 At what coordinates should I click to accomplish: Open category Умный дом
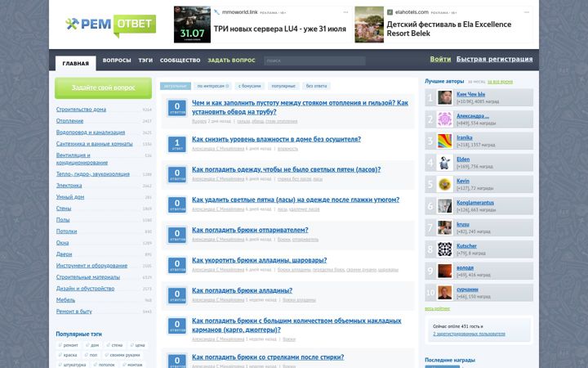[x=70, y=197]
